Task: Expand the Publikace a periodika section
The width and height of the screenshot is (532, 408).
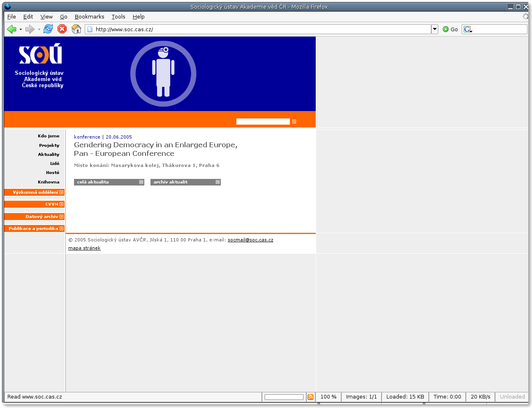Action: [61, 228]
